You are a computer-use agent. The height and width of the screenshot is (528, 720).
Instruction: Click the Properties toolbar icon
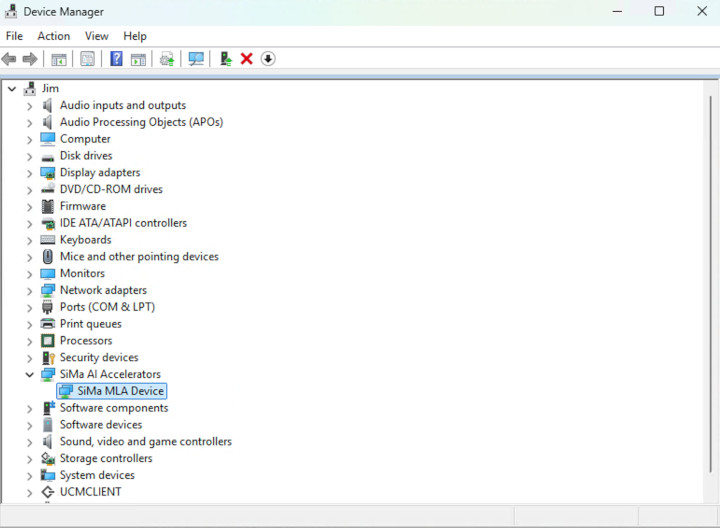tap(87, 59)
